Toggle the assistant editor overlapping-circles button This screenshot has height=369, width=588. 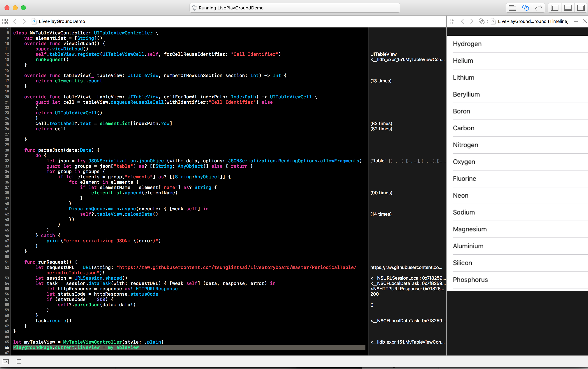[525, 8]
